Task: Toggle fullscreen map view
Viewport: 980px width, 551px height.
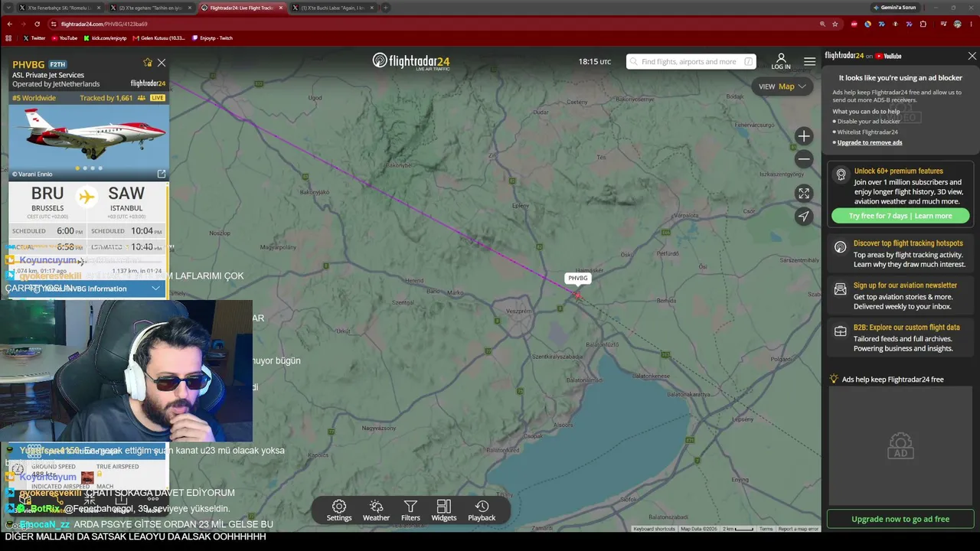Action: 803,194
